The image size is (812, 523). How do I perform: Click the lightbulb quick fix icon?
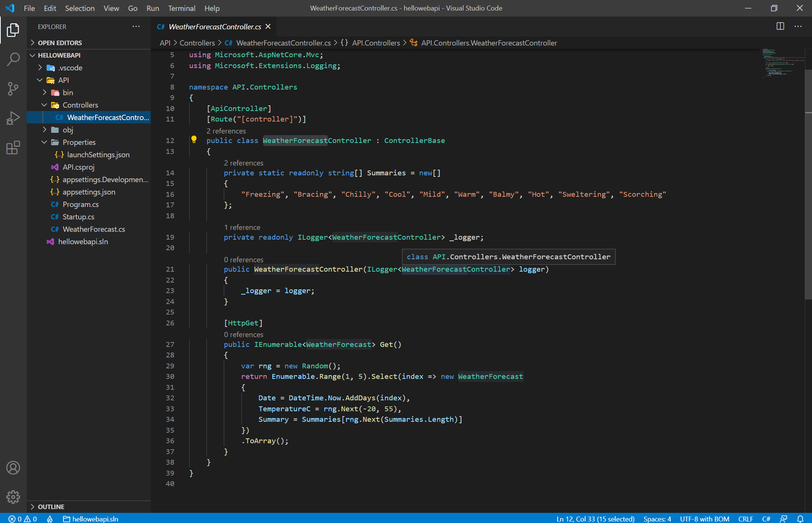coord(194,140)
